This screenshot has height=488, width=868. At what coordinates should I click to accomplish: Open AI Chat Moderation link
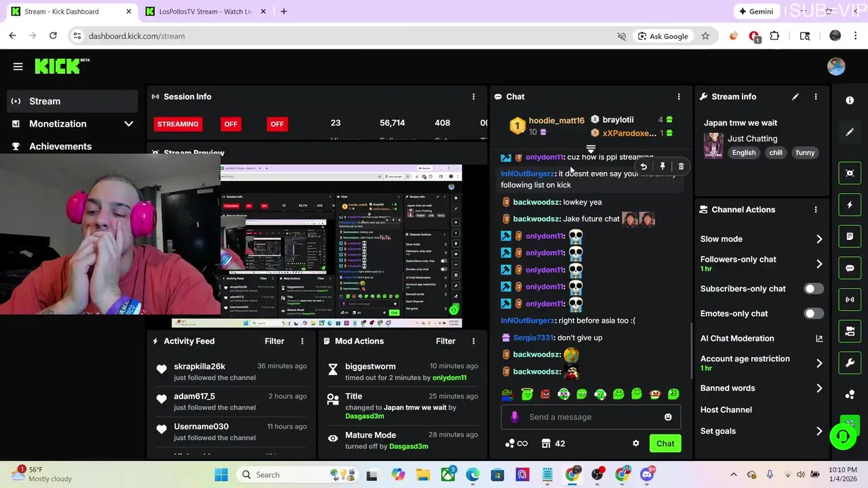click(x=762, y=338)
